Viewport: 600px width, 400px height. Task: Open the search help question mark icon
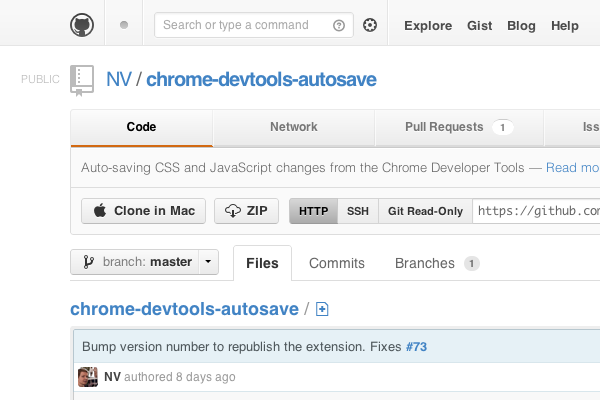(x=339, y=25)
